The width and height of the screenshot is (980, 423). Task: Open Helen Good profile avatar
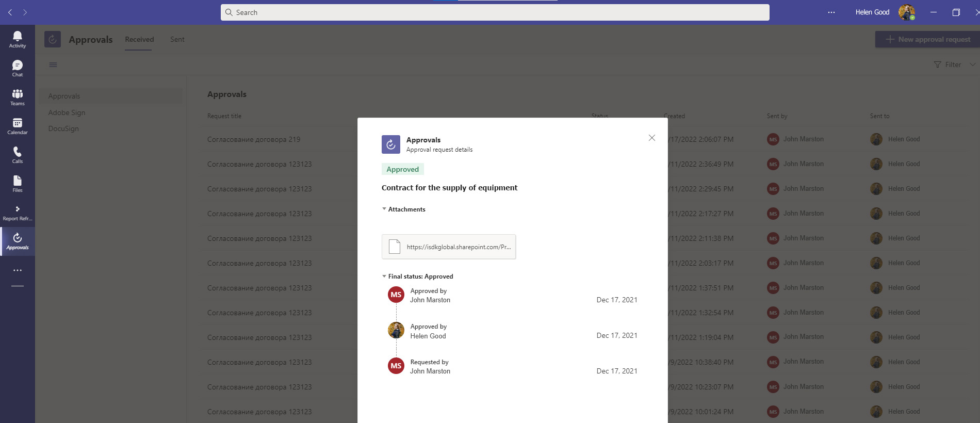click(906, 12)
